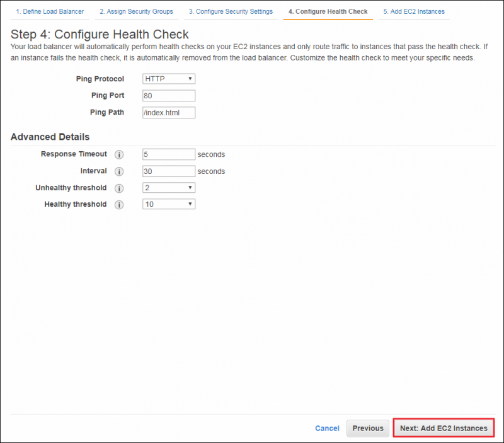504x443 pixels.
Task: Go to the Define Load Balancer tab
Action: pos(50,11)
